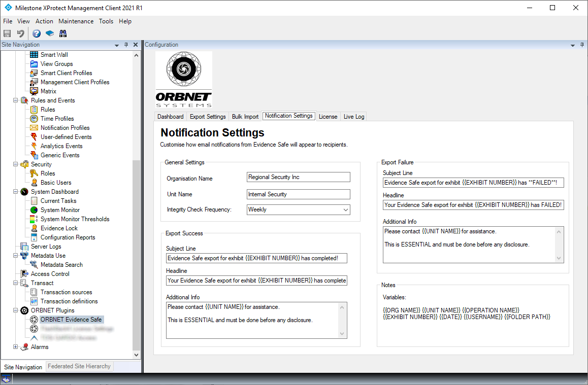Click Export Failure Headline field
This screenshot has width=588, height=385.
click(473, 205)
